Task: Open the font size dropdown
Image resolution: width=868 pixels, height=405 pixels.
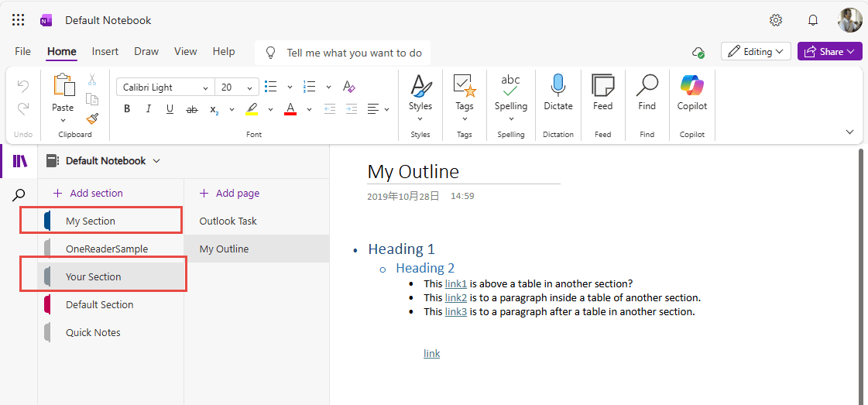Action: pos(249,88)
